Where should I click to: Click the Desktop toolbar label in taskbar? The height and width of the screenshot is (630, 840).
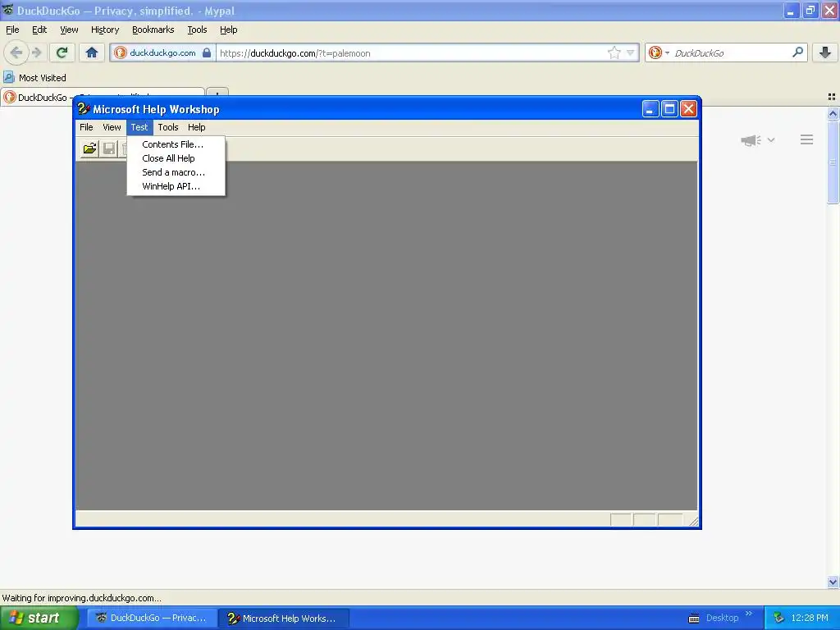tap(722, 618)
